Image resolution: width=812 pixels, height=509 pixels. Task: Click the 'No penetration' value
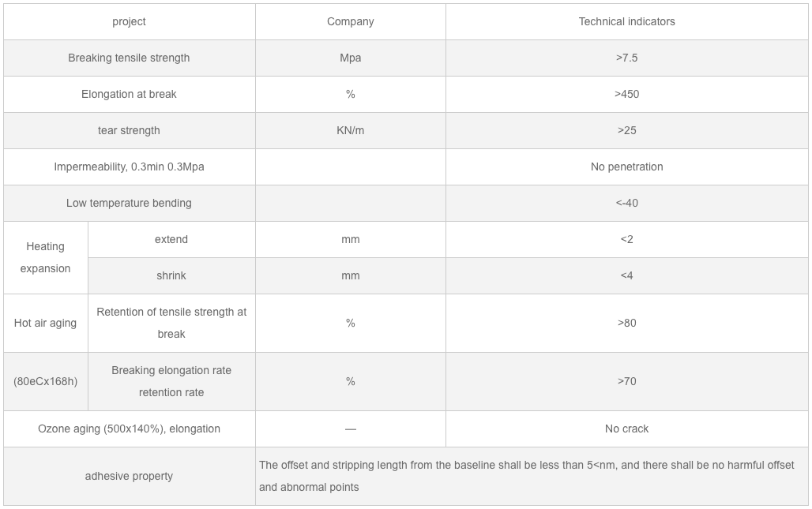coord(626,167)
